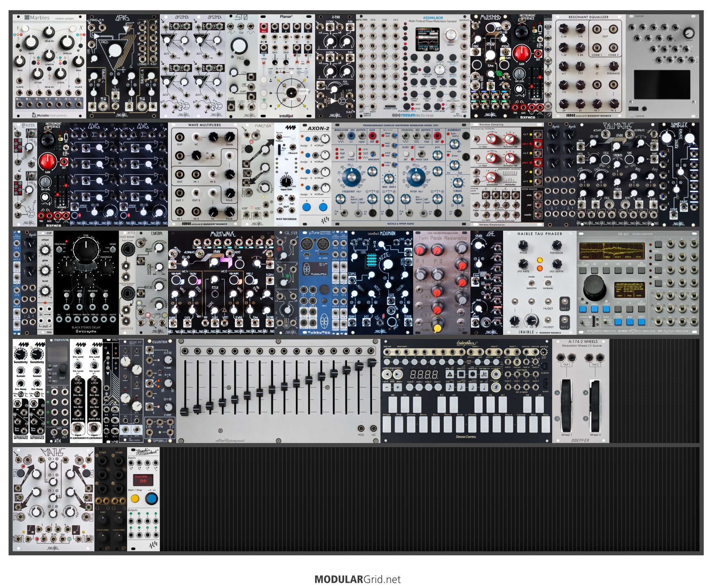This screenshot has width=716, height=588.
Task: Click the rossum electro-music logo on Assimil8or
Action: (413, 116)
